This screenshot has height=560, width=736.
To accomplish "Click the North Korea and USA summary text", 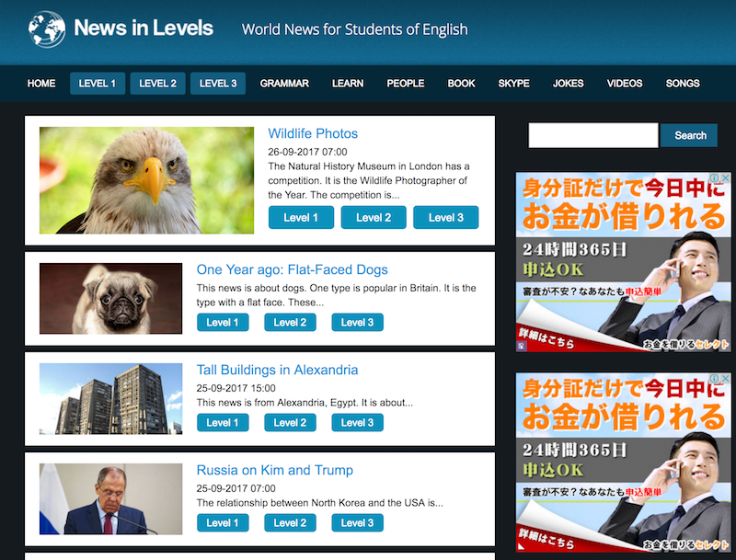I will [x=319, y=503].
